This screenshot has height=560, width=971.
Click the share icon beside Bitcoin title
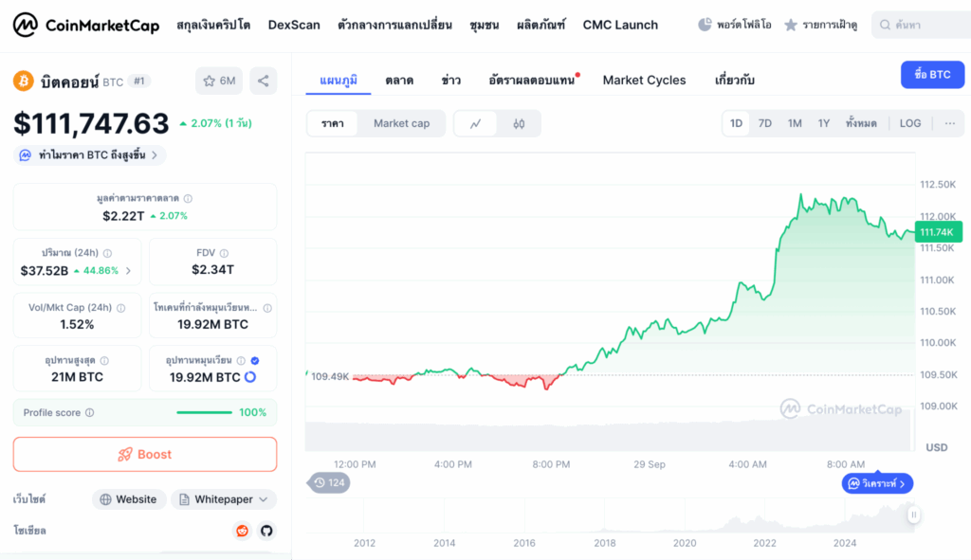263,81
